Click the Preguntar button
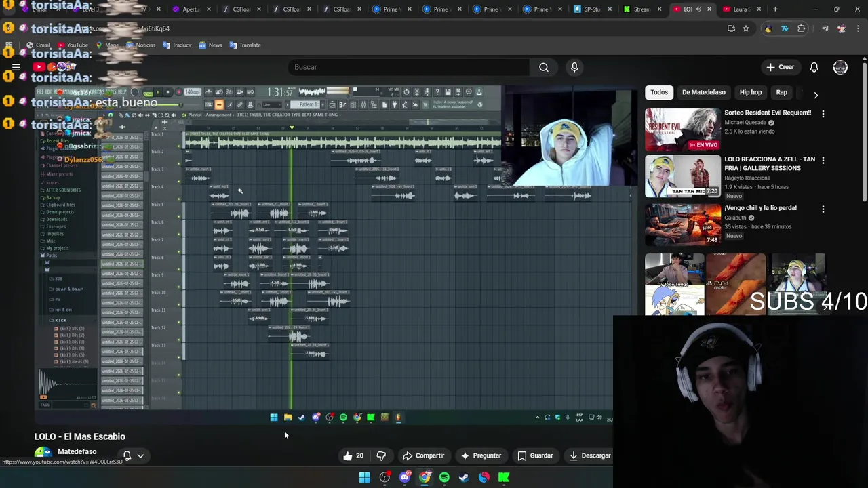The height and width of the screenshot is (488, 868). point(481,455)
